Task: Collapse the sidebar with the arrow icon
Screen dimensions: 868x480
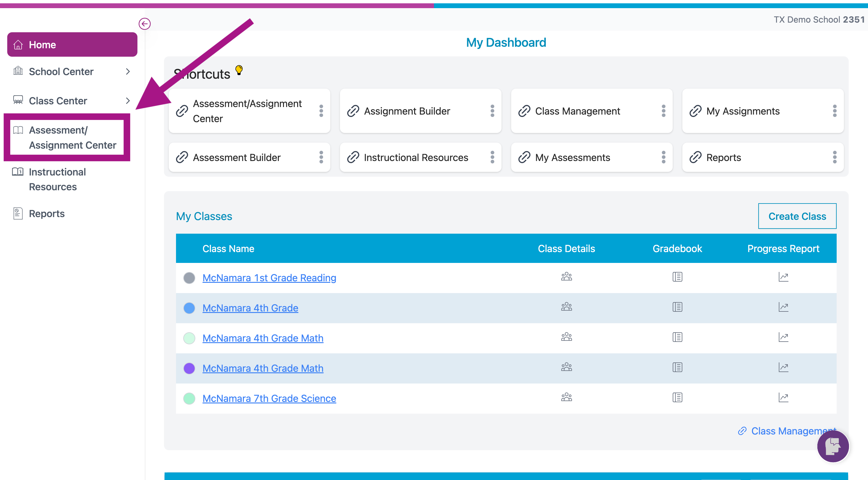Action: click(x=145, y=24)
